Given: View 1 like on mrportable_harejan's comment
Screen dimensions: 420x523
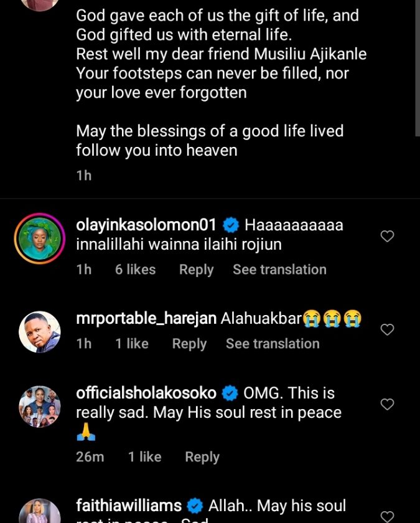Looking at the screenshot, I should tap(132, 344).
